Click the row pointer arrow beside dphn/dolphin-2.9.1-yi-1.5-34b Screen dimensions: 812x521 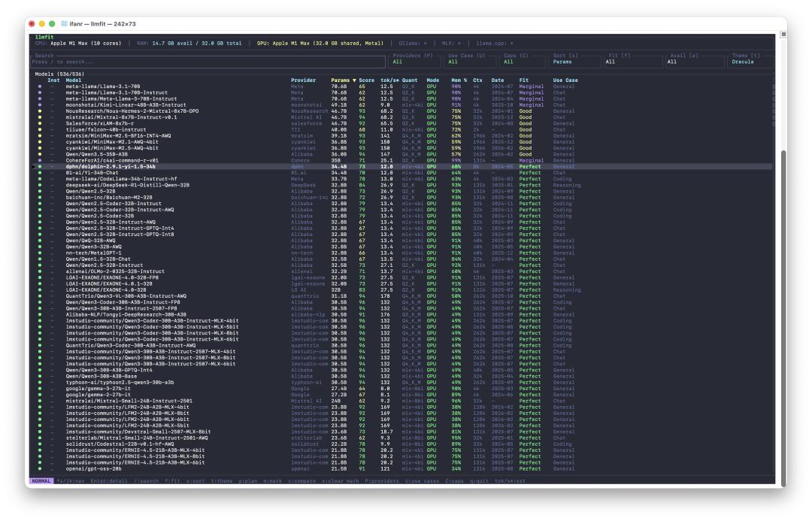click(32, 166)
